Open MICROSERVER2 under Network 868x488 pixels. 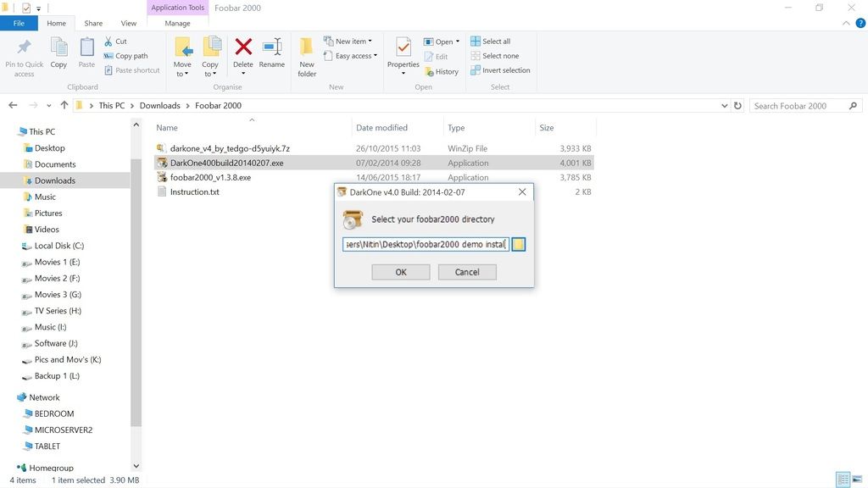coord(63,430)
